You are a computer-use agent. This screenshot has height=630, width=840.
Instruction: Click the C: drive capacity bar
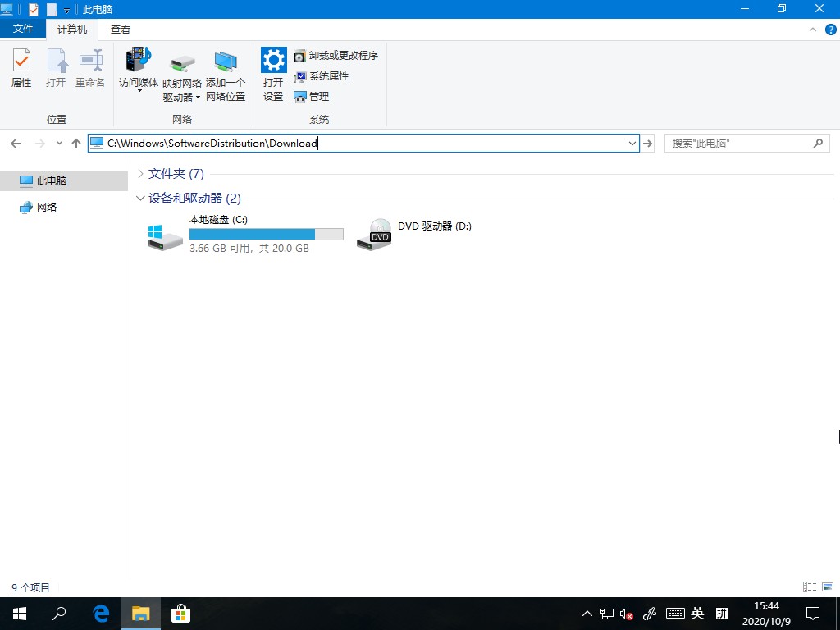click(266, 234)
